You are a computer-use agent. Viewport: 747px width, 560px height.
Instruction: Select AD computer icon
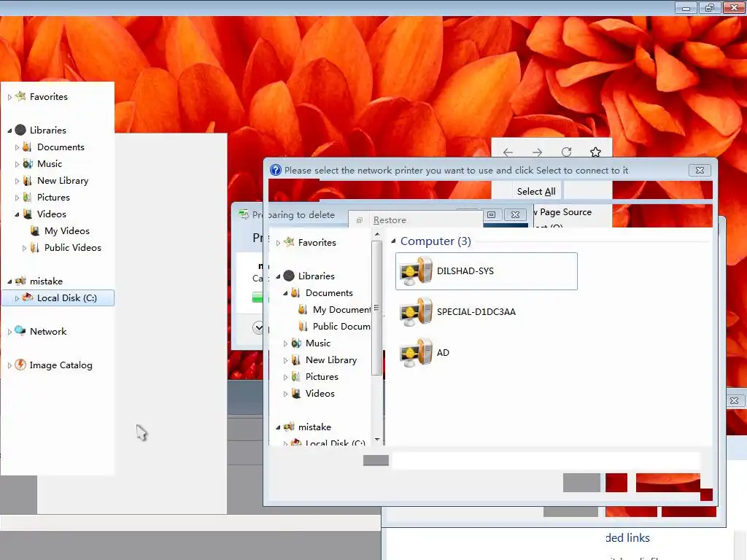pos(416,353)
